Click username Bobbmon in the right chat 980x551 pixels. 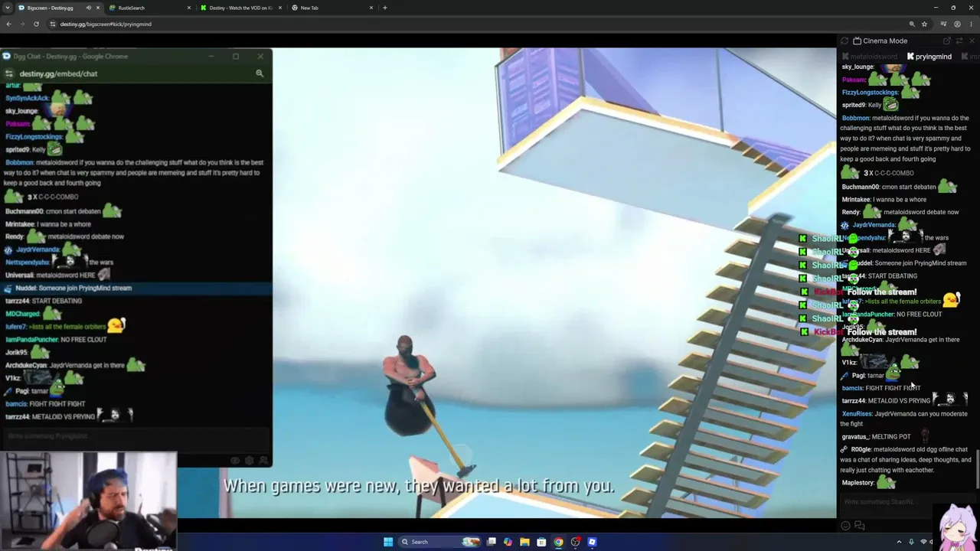[855, 118]
